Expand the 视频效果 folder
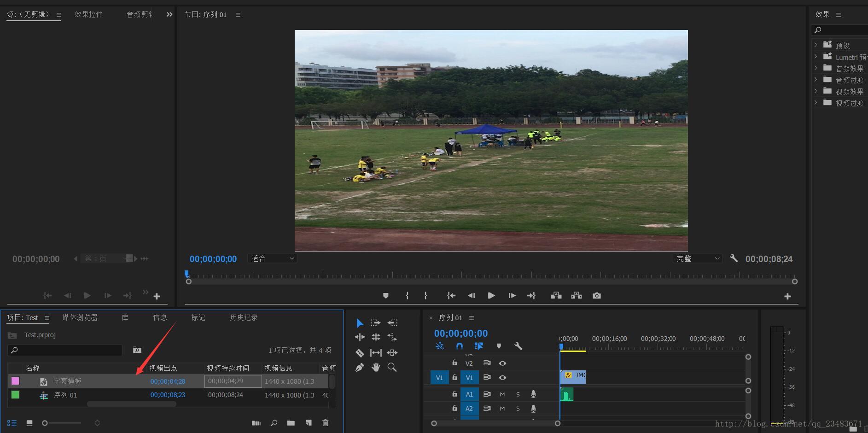Image resolution: width=868 pixels, height=433 pixels. 816,91
